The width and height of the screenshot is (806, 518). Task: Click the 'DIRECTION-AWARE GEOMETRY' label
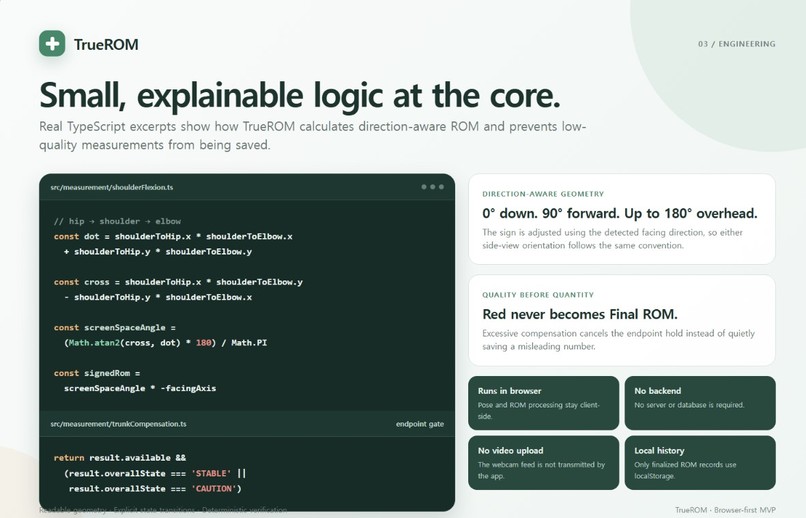pos(543,194)
